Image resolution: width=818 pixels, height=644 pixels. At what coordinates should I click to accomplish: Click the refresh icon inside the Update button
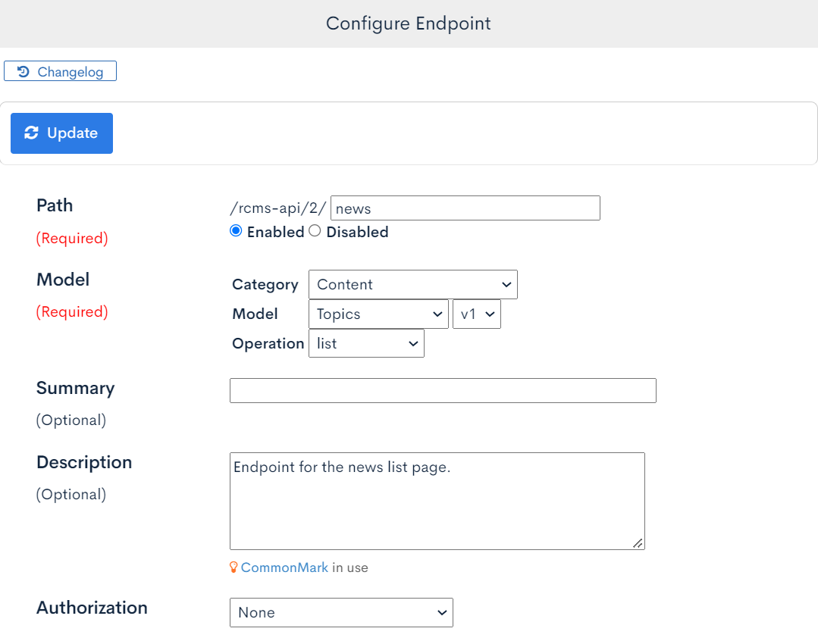click(x=31, y=133)
